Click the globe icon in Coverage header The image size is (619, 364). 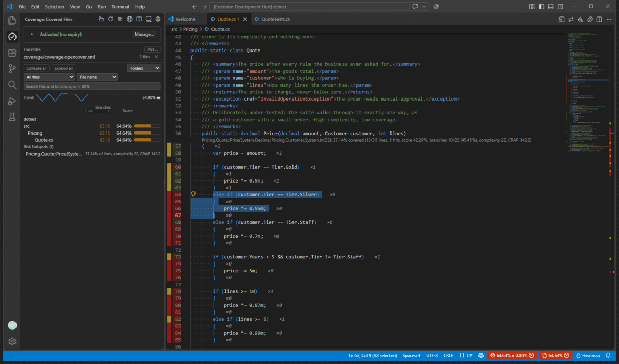[129, 19]
